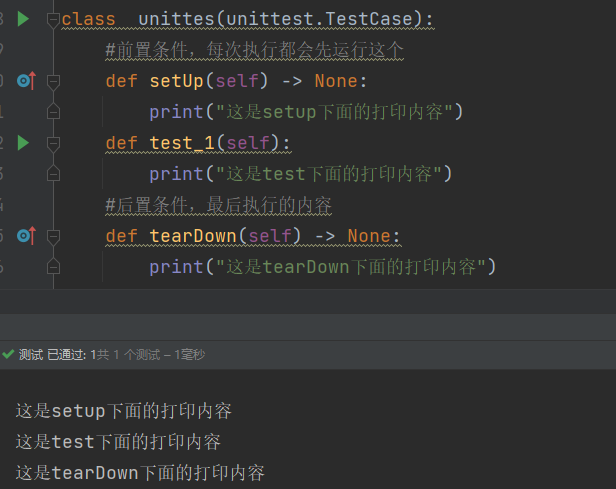The image size is (616, 489).
Task: Run the unittes class with green arrow
Action: click(x=24, y=19)
